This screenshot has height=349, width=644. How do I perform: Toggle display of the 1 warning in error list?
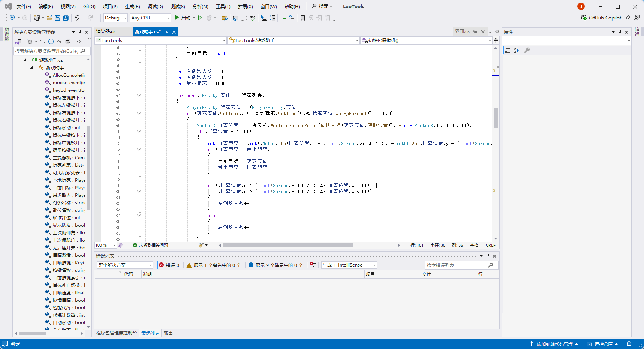pyautogui.click(x=214, y=265)
